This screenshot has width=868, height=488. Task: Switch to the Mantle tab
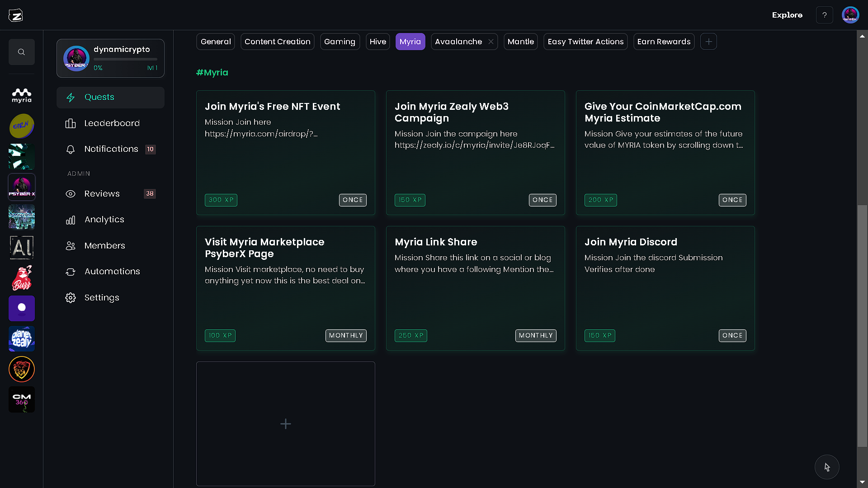click(x=521, y=42)
